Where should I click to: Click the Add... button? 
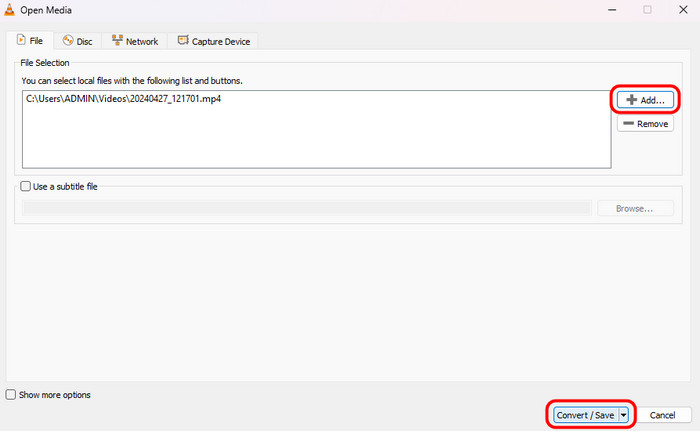[x=645, y=100]
